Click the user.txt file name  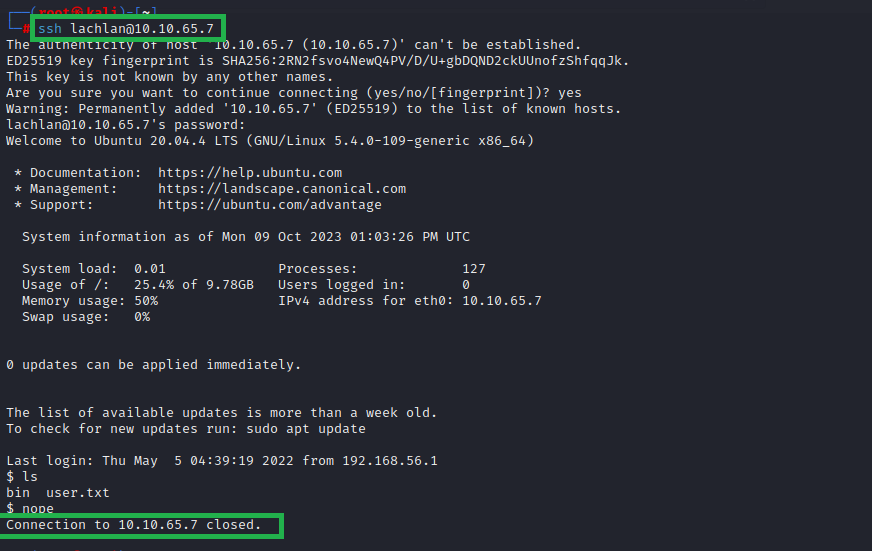pyautogui.click(x=78, y=493)
